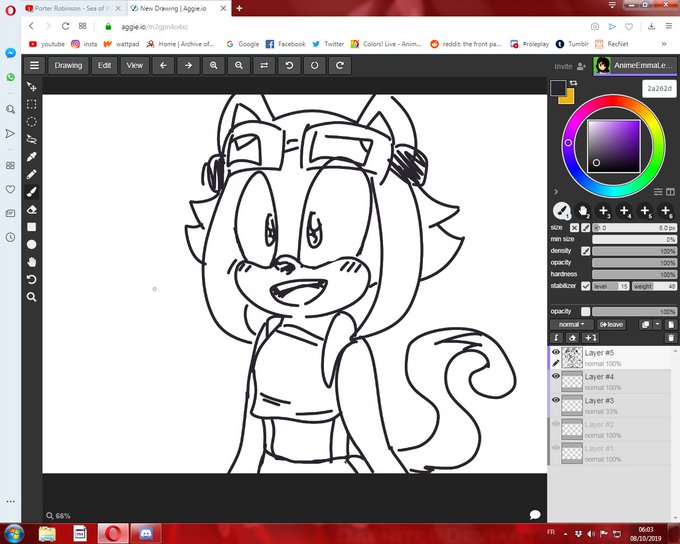
Task: Select the lasso selection tool
Action: (32, 139)
